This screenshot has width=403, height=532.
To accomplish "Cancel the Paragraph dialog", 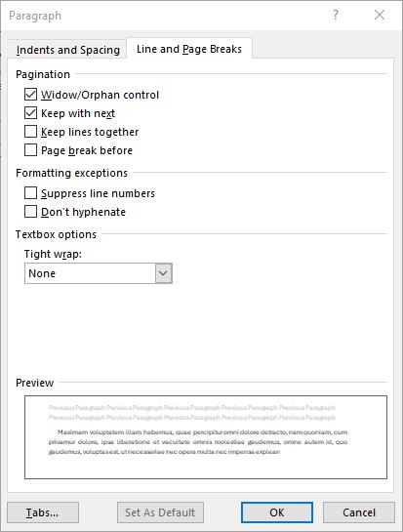I will pos(359,512).
